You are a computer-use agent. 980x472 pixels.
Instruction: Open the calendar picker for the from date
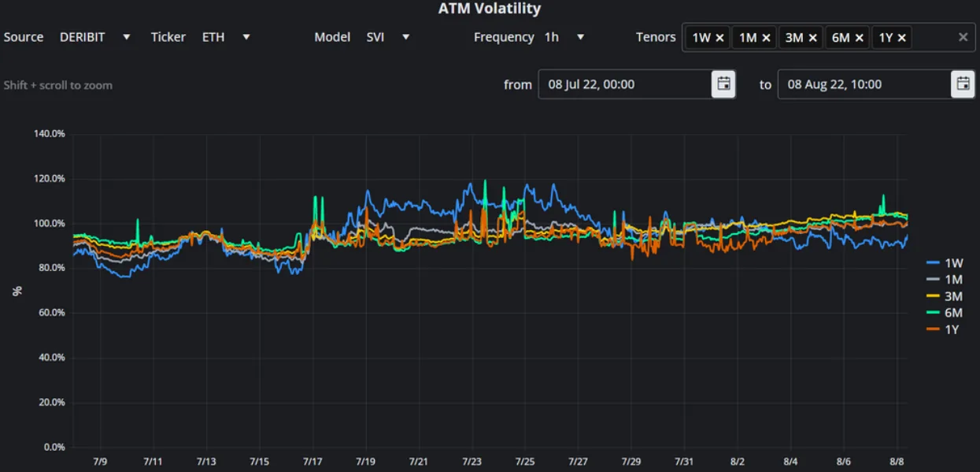pos(723,84)
